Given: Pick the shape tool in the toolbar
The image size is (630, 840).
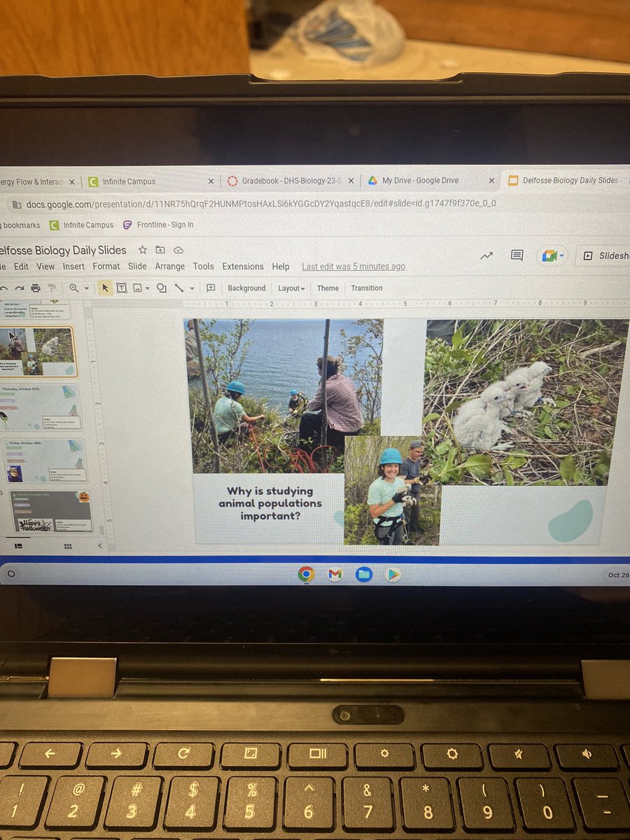Looking at the screenshot, I should point(162,288).
